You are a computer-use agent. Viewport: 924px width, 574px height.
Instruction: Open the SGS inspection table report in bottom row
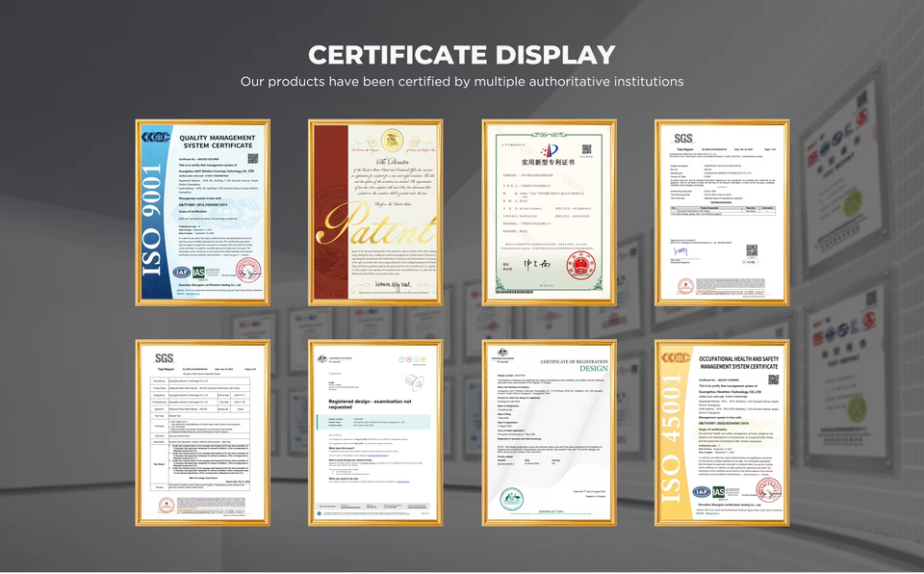[203, 432]
